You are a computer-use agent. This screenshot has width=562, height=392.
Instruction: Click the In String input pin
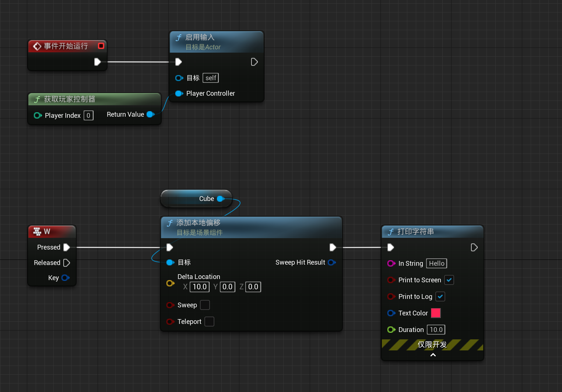tap(391, 264)
